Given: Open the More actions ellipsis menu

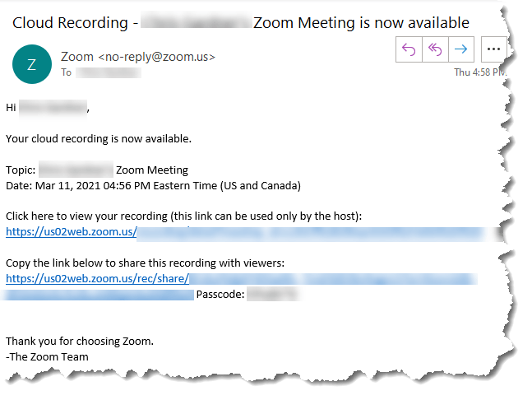Looking at the screenshot, I should click(x=493, y=49).
